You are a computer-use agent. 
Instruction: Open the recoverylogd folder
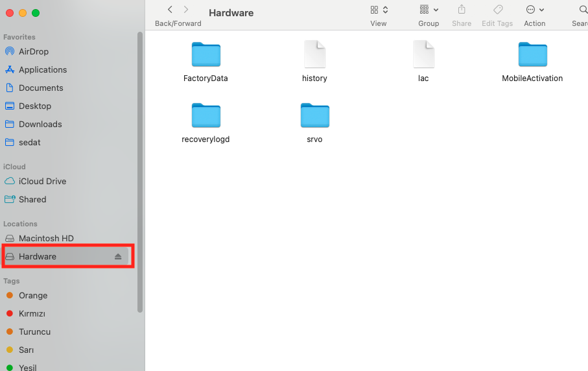coord(206,116)
